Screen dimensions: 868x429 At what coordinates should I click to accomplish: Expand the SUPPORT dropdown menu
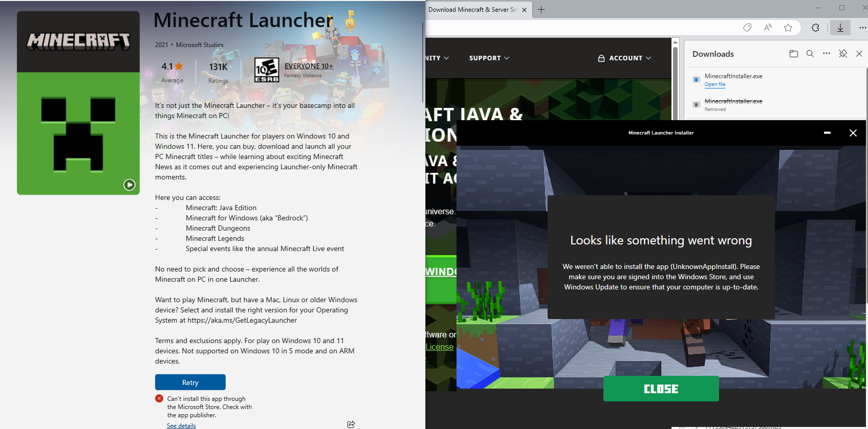(489, 58)
